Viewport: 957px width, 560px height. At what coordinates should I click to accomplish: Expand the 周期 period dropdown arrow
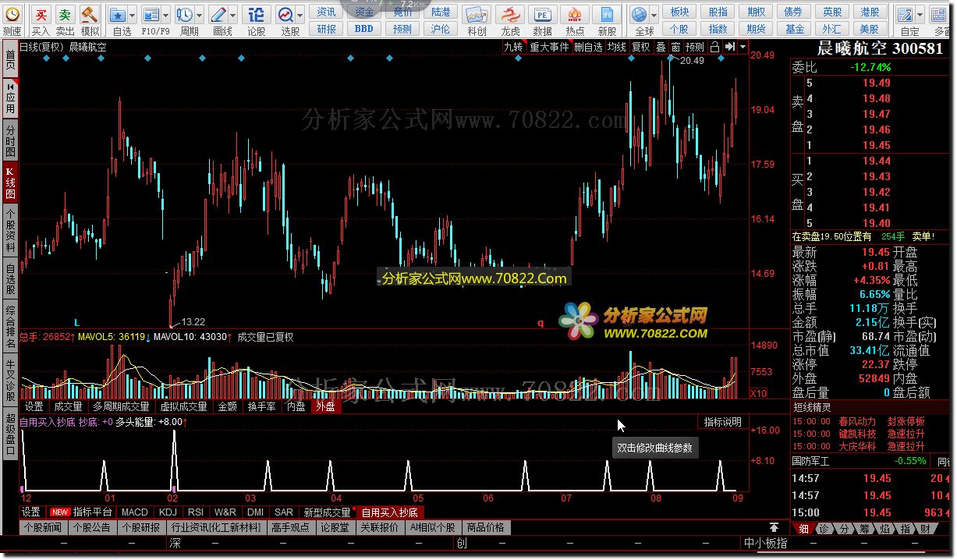pos(198,15)
